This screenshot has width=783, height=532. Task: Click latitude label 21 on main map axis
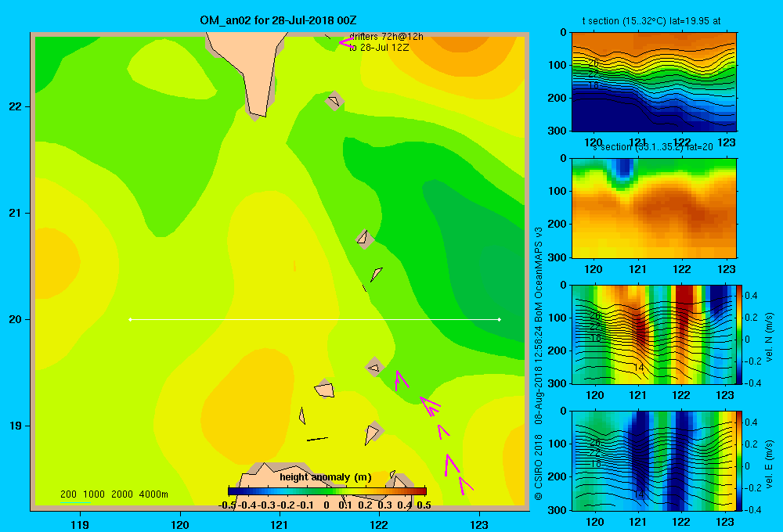click(x=16, y=213)
